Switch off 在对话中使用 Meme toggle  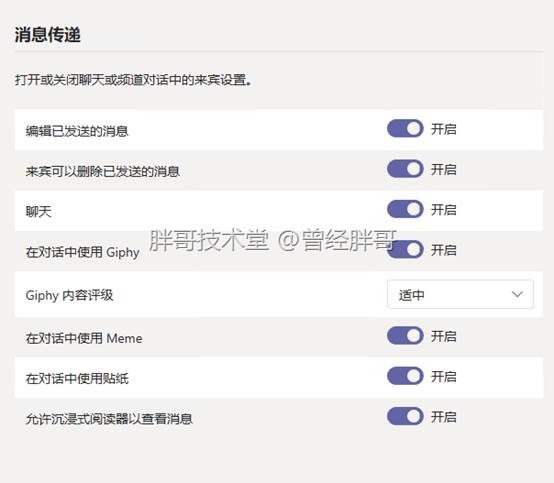click(x=405, y=336)
